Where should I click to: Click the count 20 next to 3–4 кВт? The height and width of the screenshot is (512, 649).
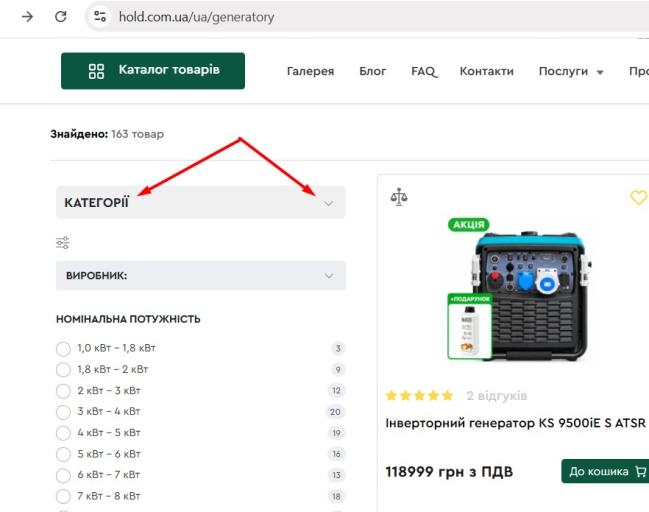coord(335,412)
